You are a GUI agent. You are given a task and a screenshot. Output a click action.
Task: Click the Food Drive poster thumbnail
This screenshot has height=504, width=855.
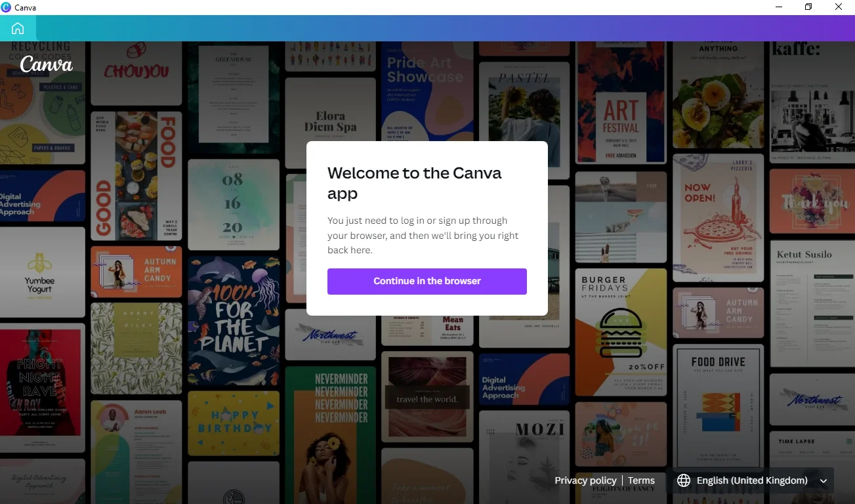coord(719,402)
